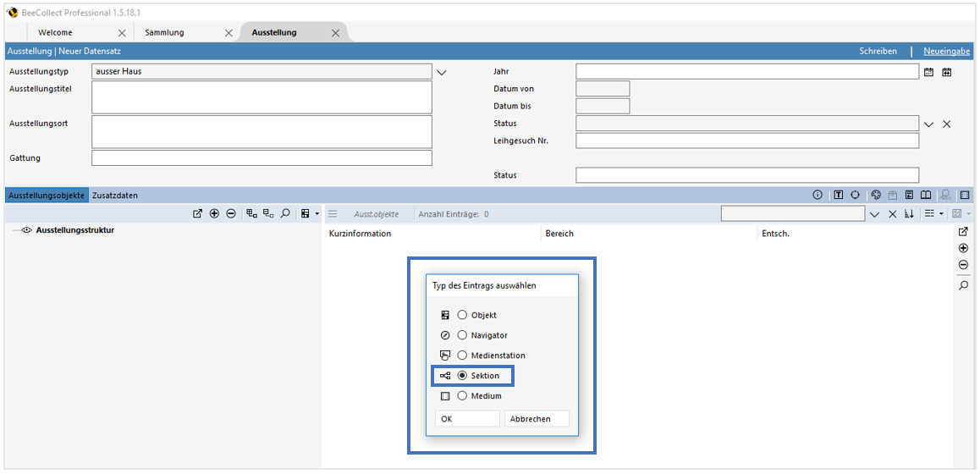
Task: Click the Abbrechen button
Action: pyautogui.click(x=537, y=419)
